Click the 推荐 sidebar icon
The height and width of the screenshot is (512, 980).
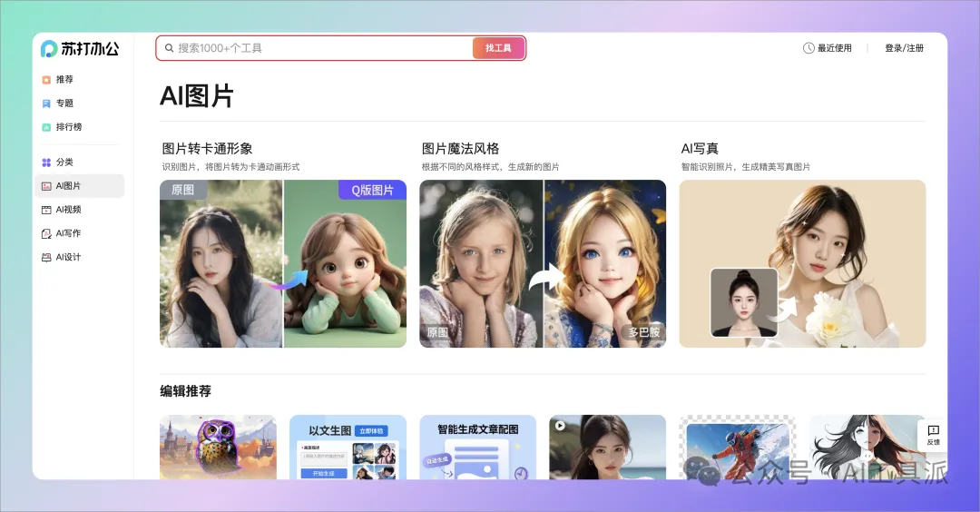point(46,79)
